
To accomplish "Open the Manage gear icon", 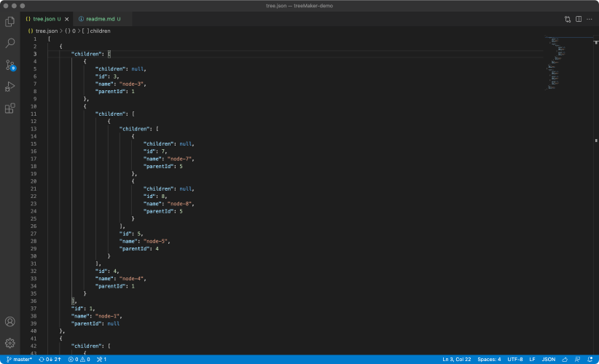I will click(x=10, y=343).
